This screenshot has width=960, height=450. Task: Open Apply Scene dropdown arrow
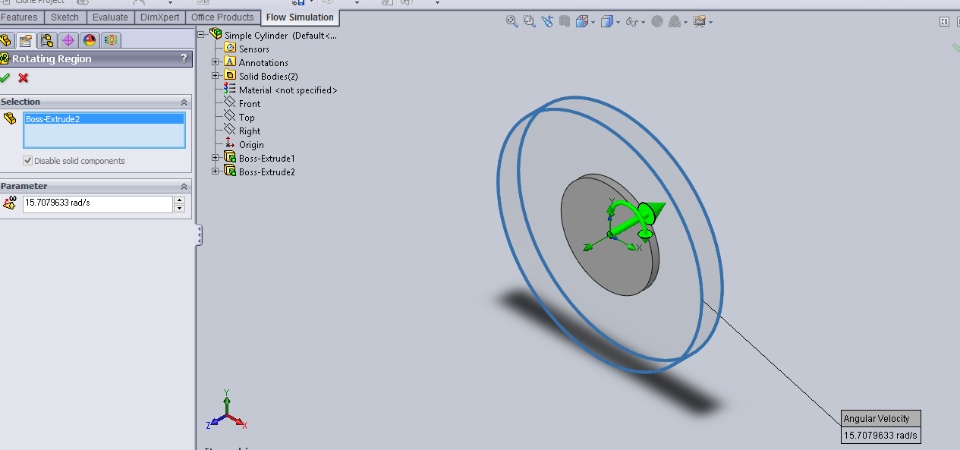pos(686,23)
